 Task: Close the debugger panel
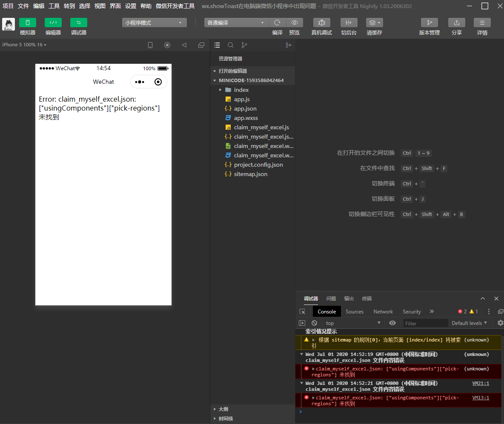pos(496,299)
